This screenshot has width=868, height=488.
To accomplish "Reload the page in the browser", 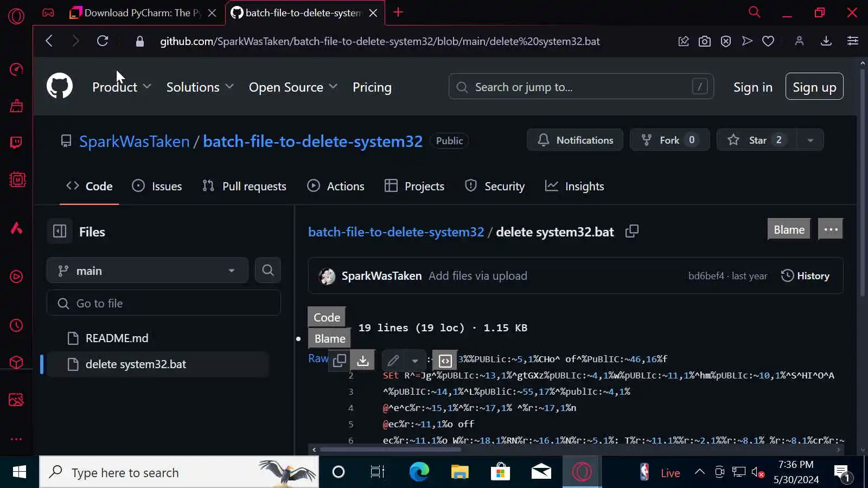I will click(103, 41).
